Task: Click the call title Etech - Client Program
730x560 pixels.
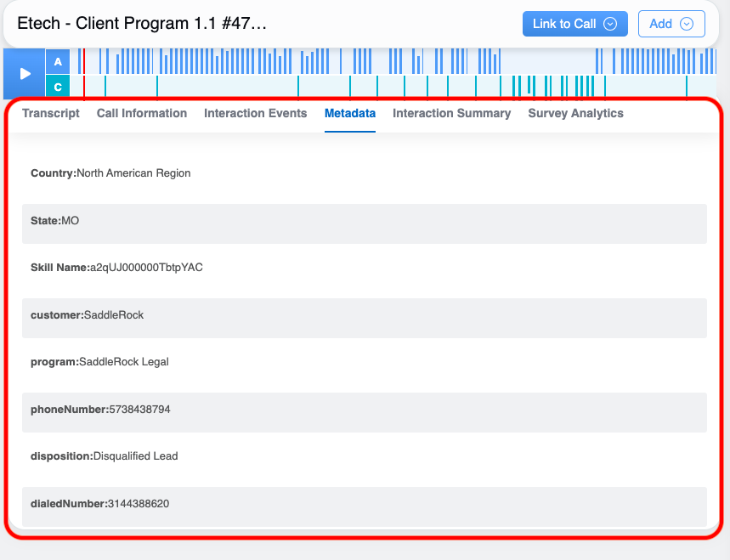Action: [142, 24]
